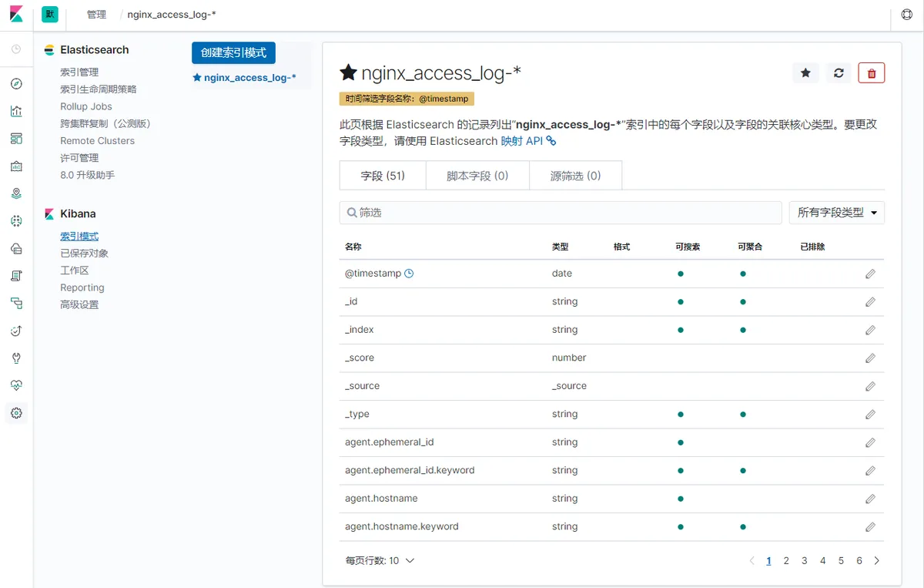Image resolution: width=924 pixels, height=588 pixels.
Task: Open Monitoring heartbeat icon
Action: pyautogui.click(x=16, y=385)
